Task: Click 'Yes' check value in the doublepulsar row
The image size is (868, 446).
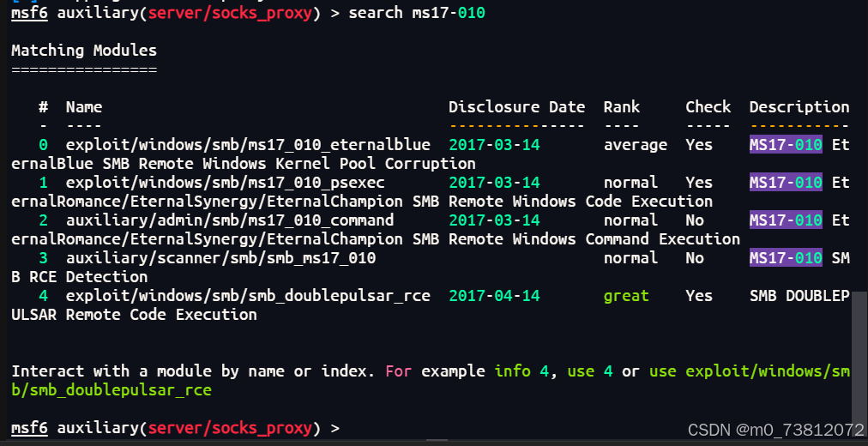Action: (699, 296)
